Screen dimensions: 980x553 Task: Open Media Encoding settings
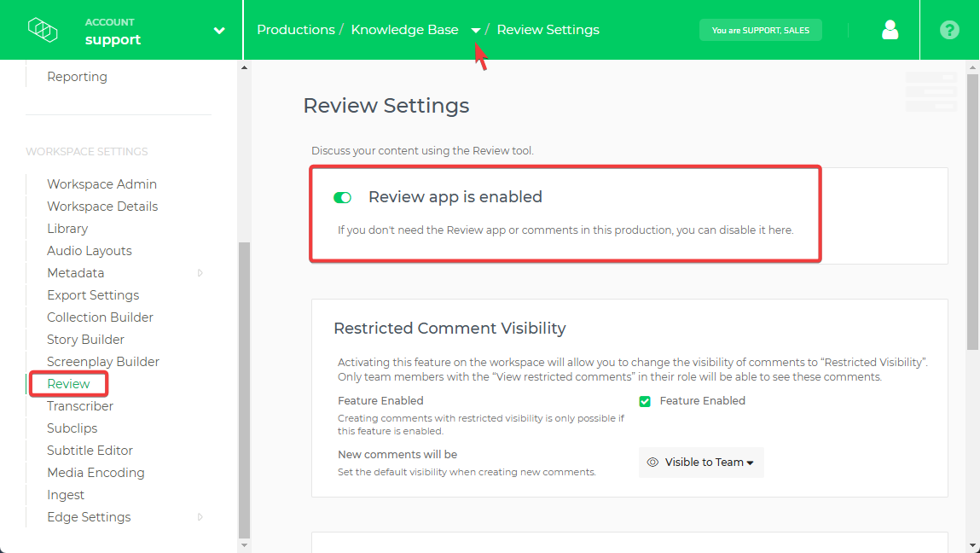pyautogui.click(x=96, y=473)
